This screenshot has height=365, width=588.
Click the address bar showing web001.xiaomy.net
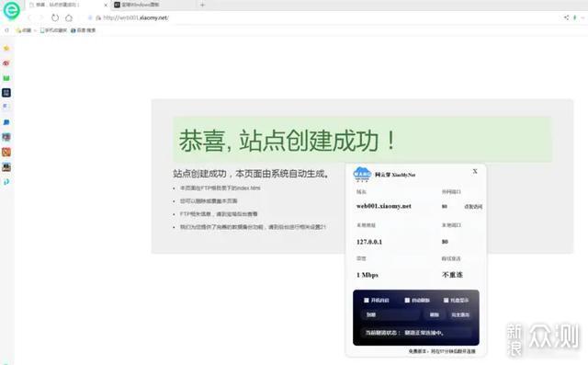point(136,17)
